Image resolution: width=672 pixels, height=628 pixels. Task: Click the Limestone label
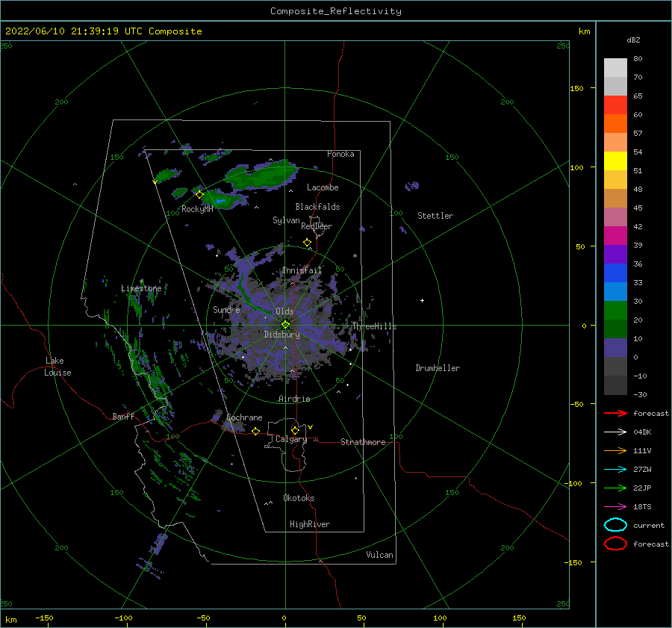141,288
